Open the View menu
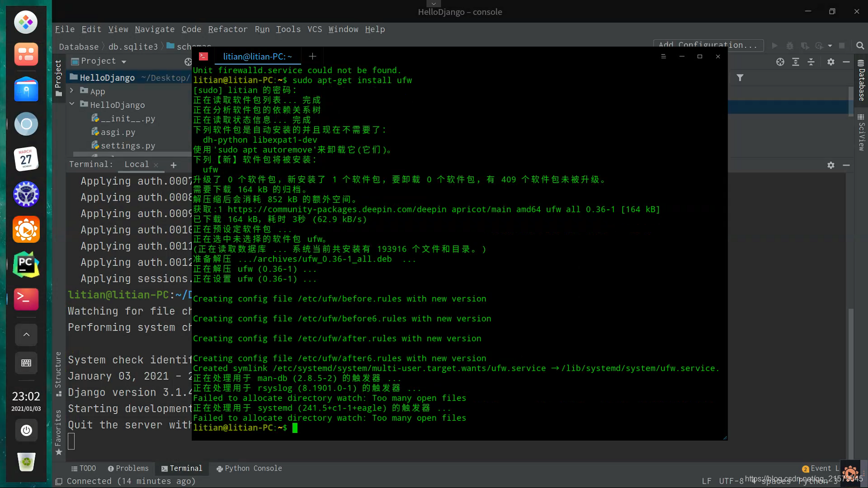The height and width of the screenshot is (488, 868). point(118,29)
